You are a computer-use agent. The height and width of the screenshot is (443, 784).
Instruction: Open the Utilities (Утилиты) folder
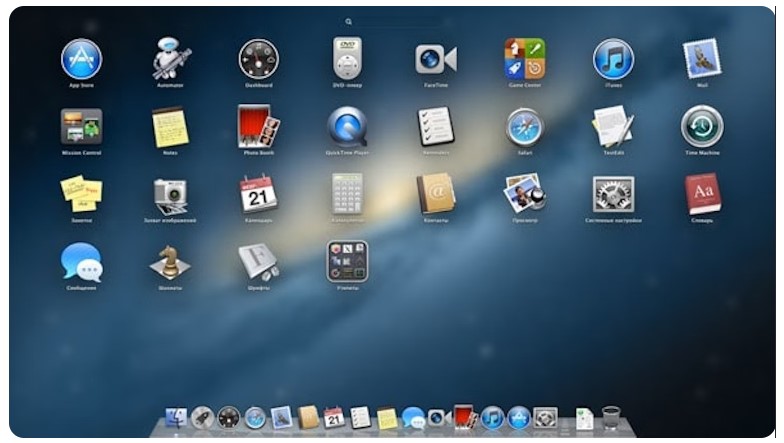click(347, 262)
